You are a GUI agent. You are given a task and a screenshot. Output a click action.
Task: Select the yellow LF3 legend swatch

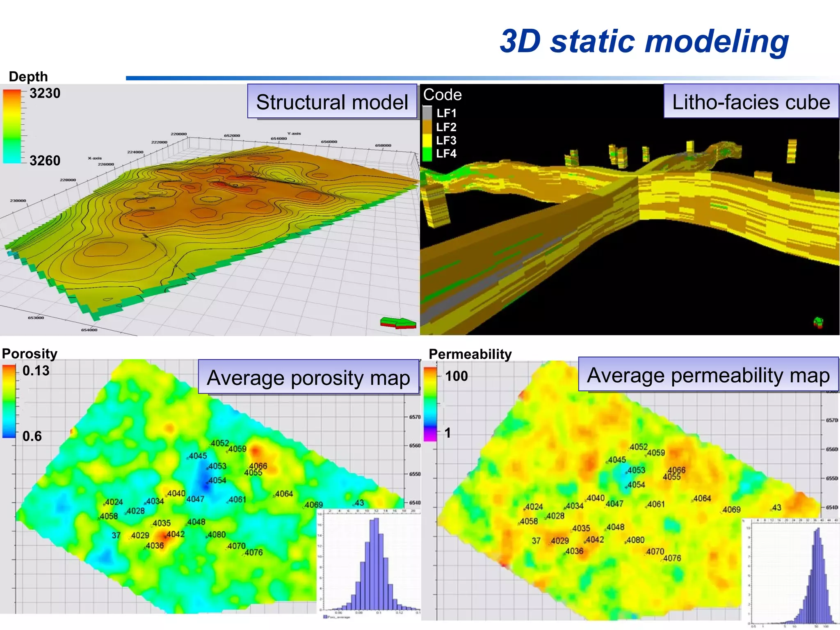[x=427, y=140]
